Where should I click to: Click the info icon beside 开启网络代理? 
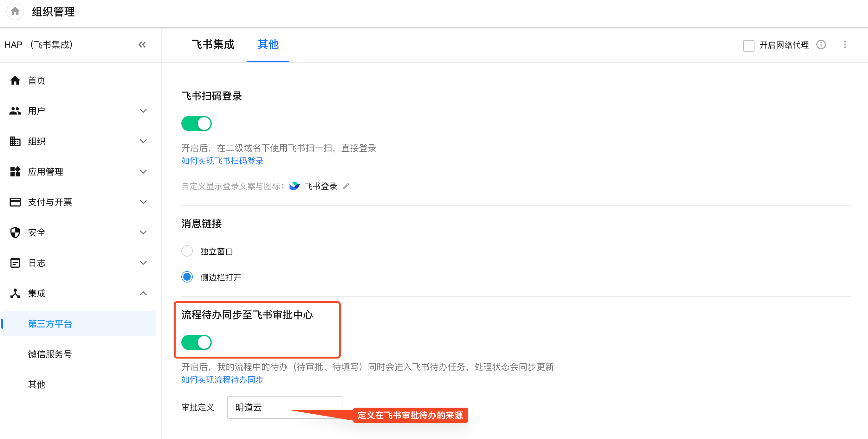tap(821, 45)
